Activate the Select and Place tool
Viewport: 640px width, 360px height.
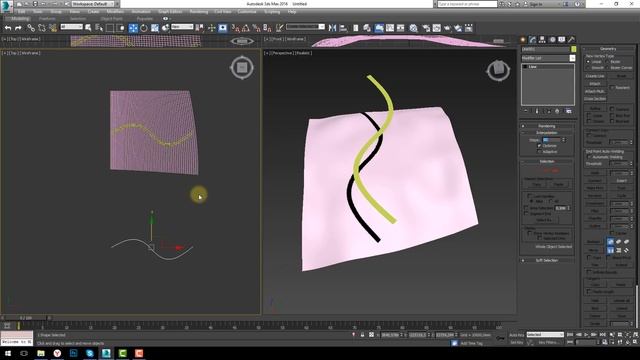(x=166, y=28)
